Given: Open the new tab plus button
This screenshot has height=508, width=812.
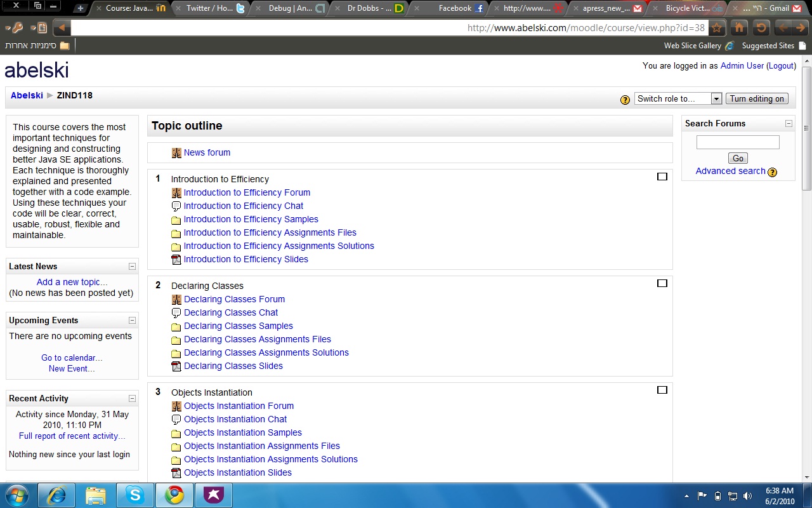Looking at the screenshot, I should (80, 8).
